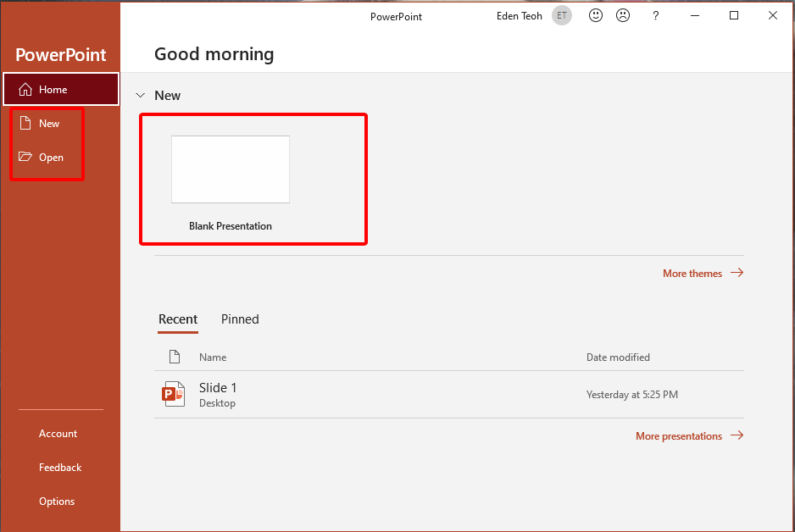Click the ET account avatar circle

[x=561, y=16]
